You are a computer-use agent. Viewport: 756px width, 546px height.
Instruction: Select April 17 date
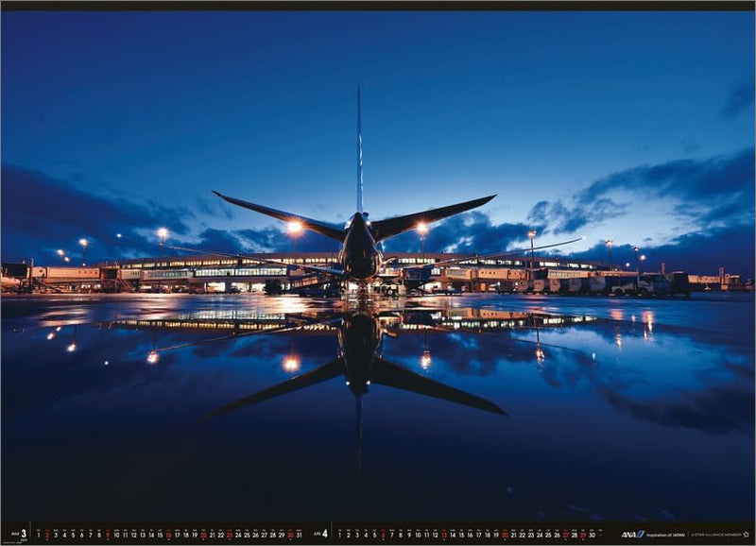(x=479, y=535)
